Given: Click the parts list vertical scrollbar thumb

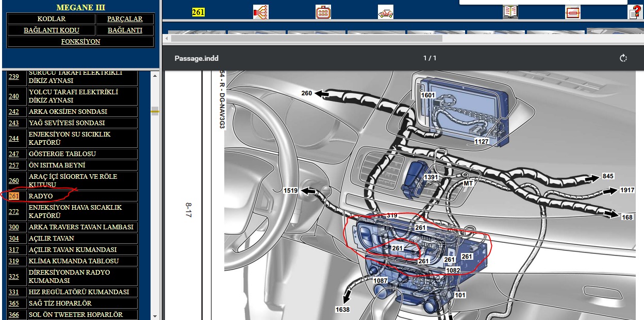Looking at the screenshot, I should (x=155, y=111).
